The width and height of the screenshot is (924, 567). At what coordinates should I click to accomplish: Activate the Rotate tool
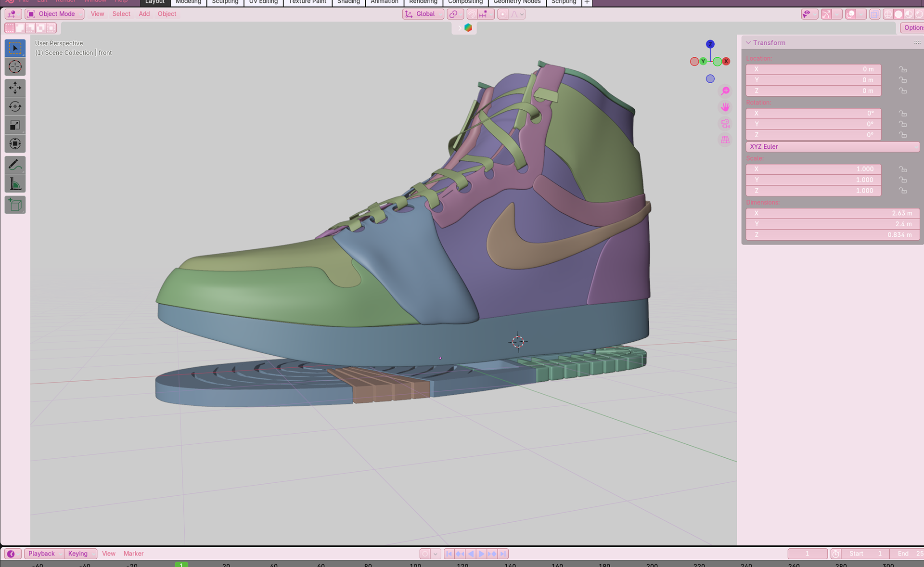15,106
